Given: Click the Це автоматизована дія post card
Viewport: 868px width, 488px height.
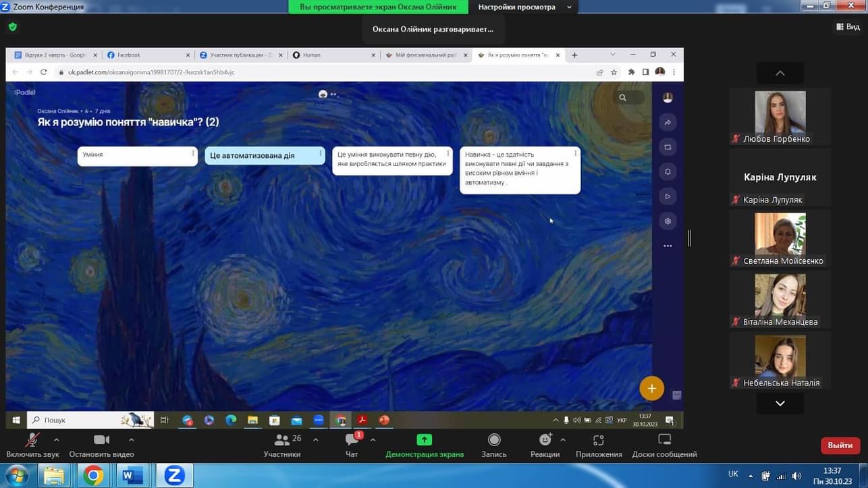Looking at the screenshot, I should [265, 156].
